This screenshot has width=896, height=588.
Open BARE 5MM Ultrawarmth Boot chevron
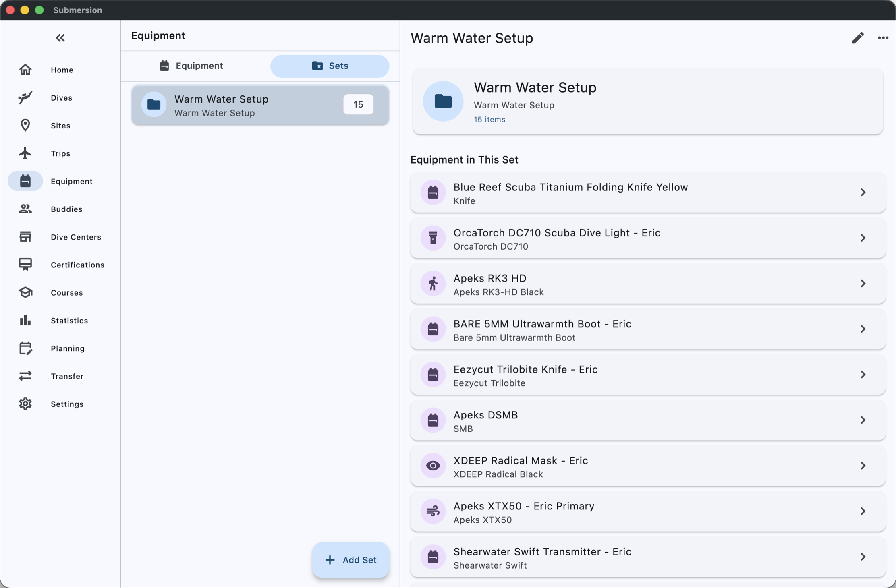click(x=863, y=329)
